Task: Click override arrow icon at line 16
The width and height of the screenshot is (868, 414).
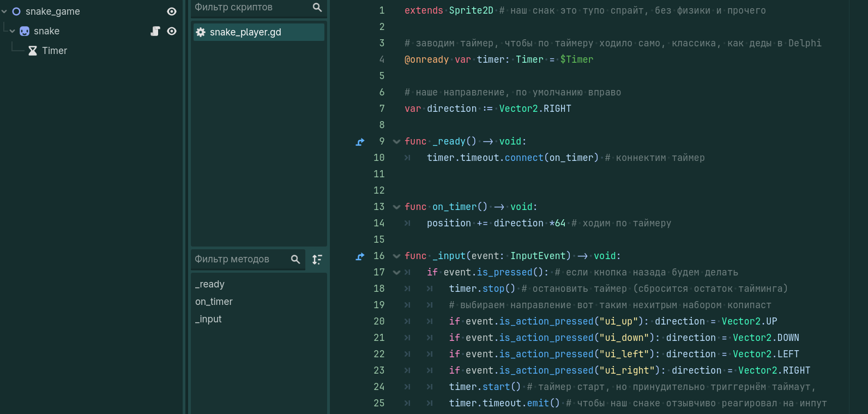Action: click(360, 256)
